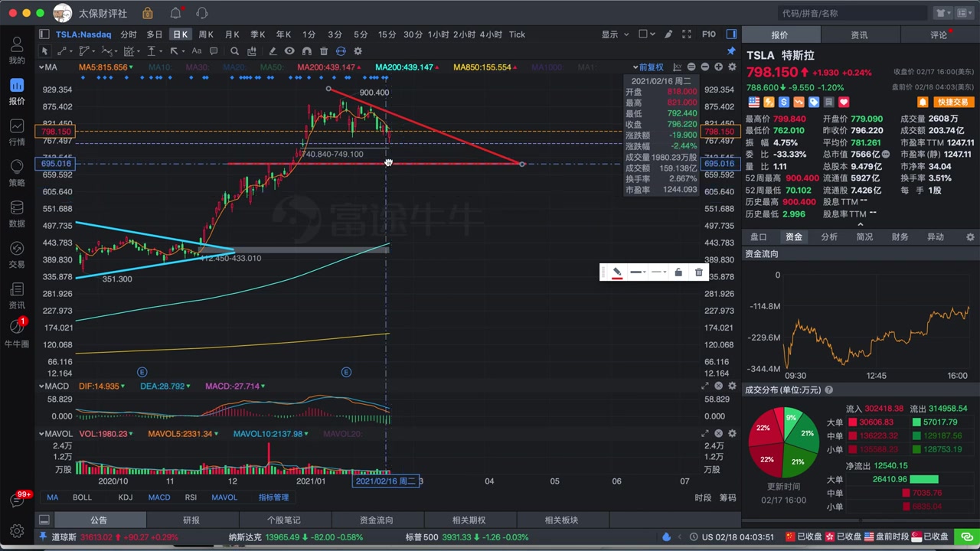The image size is (980, 551).
Task: Open MACD indicator settings gear
Action: [732, 386]
